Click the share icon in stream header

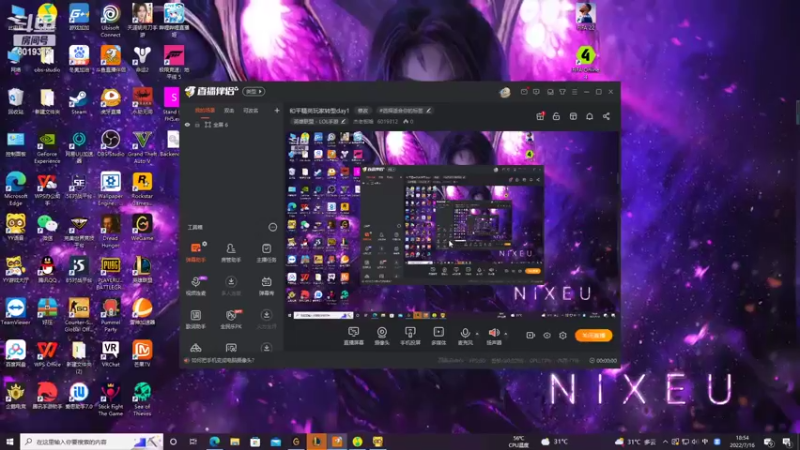[606, 116]
